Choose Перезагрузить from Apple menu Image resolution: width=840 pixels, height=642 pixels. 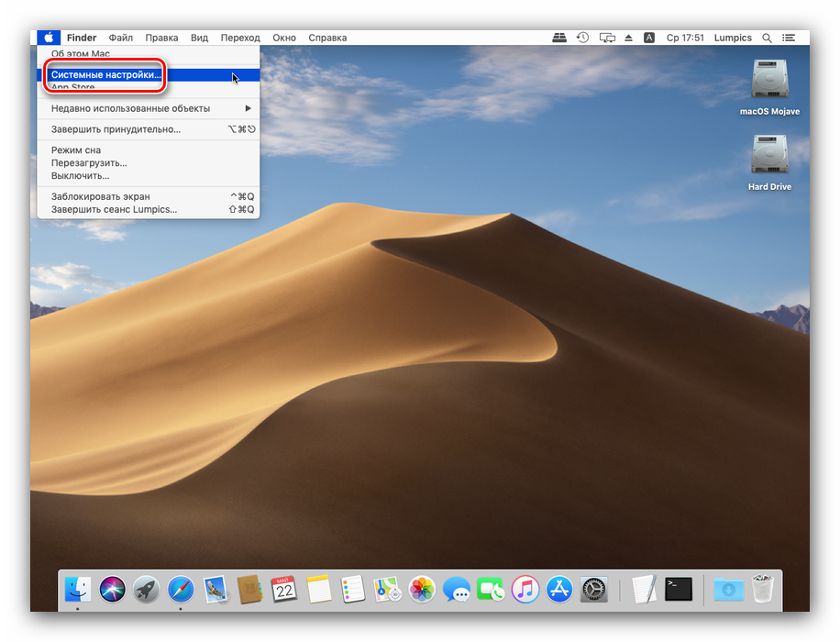pos(89,162)
